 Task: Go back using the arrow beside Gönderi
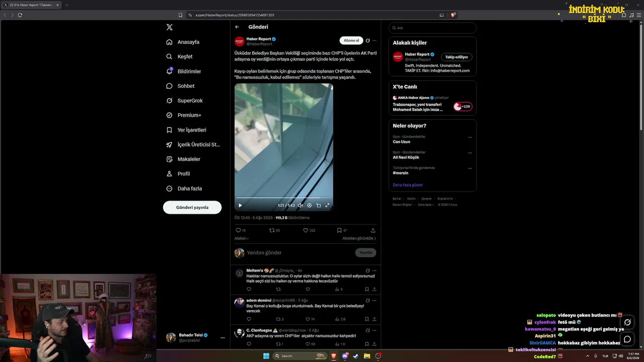(237, 27)
